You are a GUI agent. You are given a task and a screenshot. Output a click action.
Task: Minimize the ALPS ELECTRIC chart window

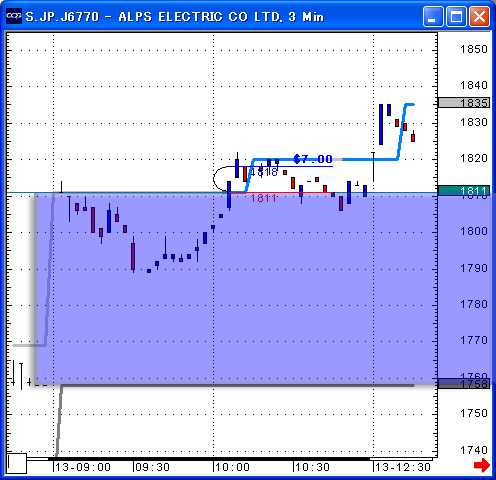coord(433,16)
